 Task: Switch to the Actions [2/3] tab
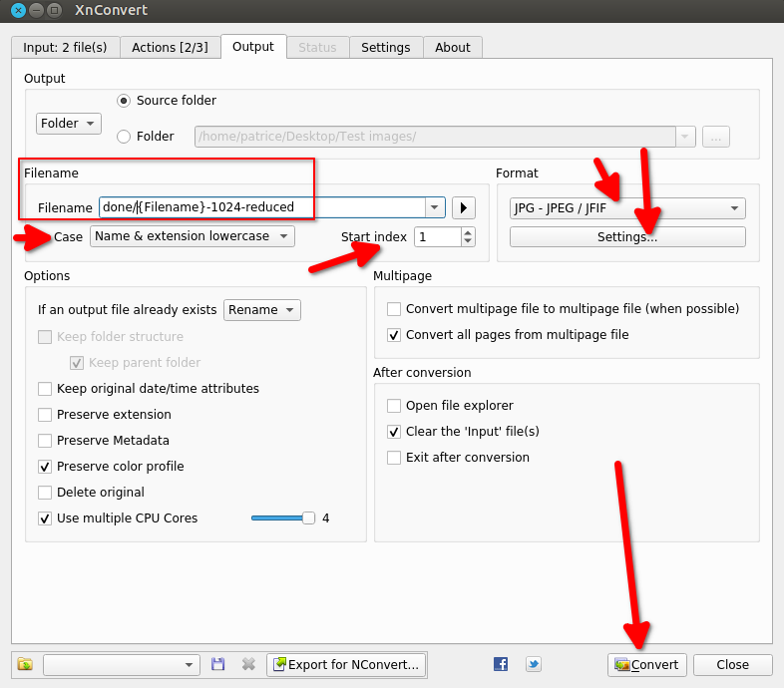coord(170,48)
